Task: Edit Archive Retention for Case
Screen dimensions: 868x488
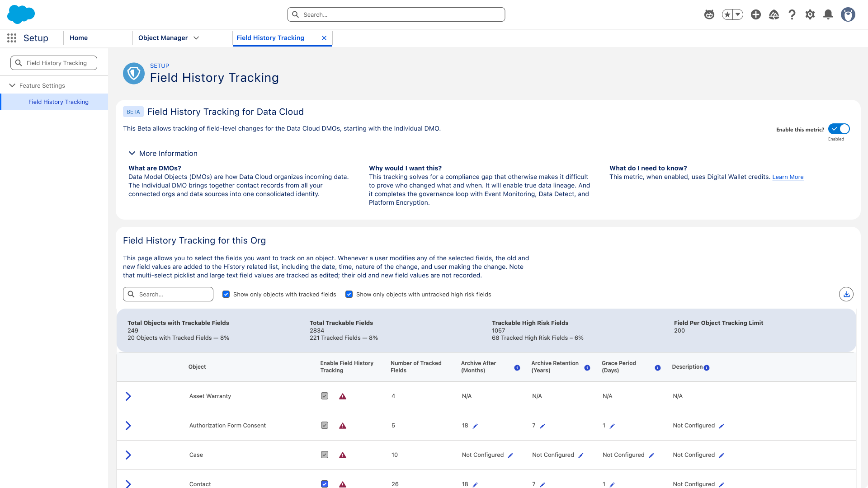Action: coord(581,455)
